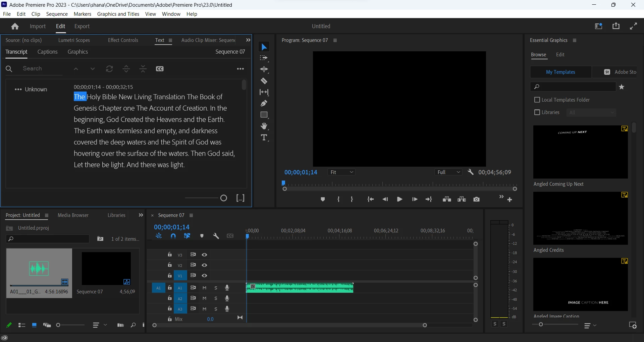This screenshot has width=644, height=342.
Task: Open the Markers menu
Action: pos(83,14)
